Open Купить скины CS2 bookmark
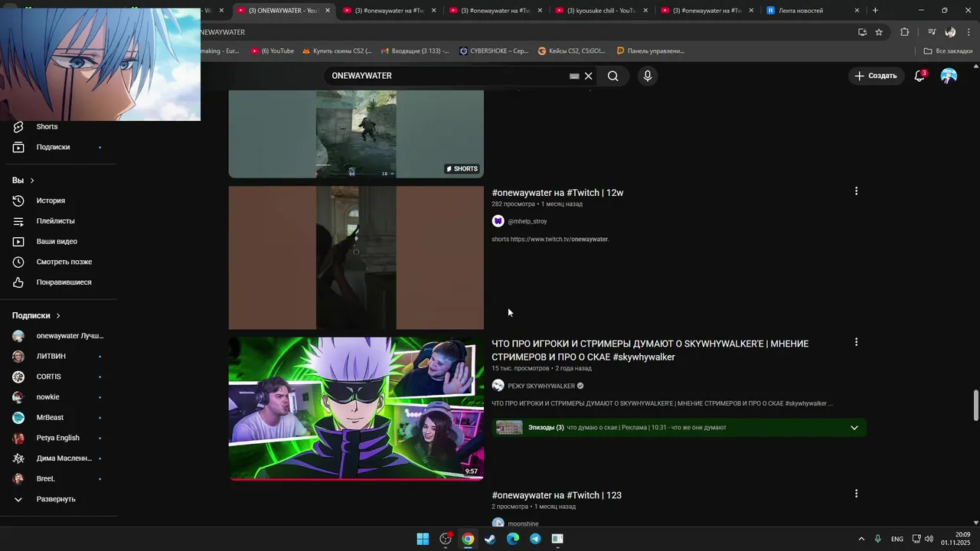Viewport: 980px width, 551px height. 336,51
